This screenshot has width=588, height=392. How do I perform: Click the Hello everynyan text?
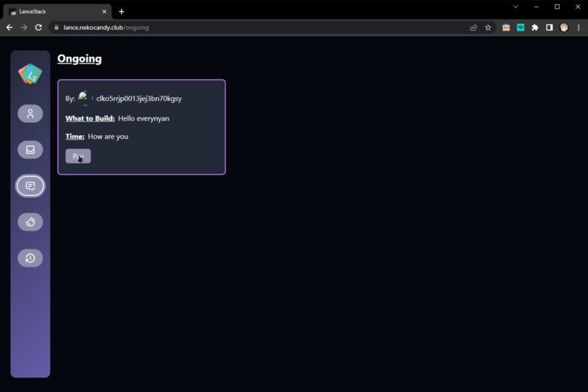(144, 118)
